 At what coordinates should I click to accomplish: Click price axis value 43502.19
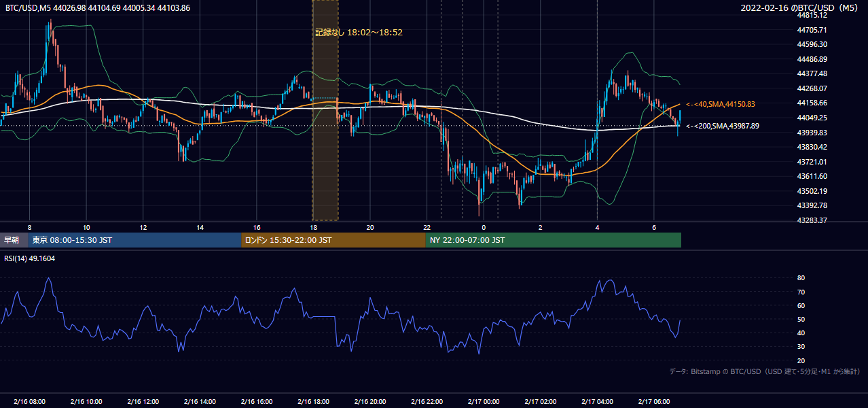pyautogui.click(x=812, y=191)
